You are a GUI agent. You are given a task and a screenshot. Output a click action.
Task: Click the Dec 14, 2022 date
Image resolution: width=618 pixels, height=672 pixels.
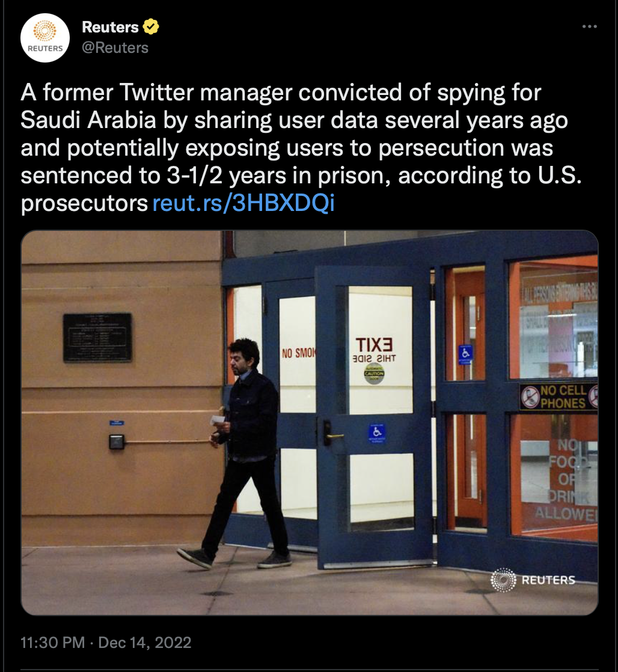145,643
